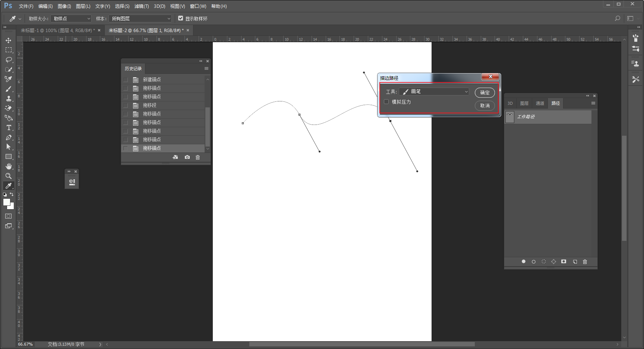Select the Rectangular Marquee tool
Screen dimensions: 644x349
point(8,50)
